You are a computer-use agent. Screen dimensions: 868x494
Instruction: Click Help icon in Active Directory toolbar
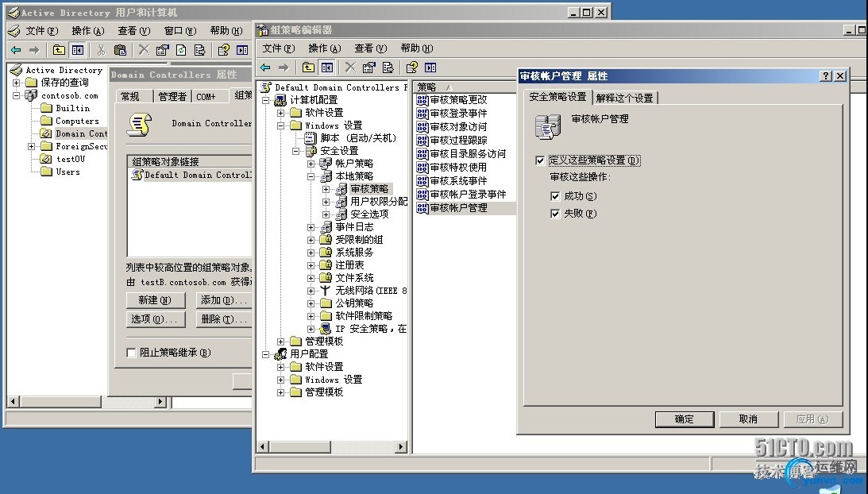pyautogui.click(x=223, y=50)
